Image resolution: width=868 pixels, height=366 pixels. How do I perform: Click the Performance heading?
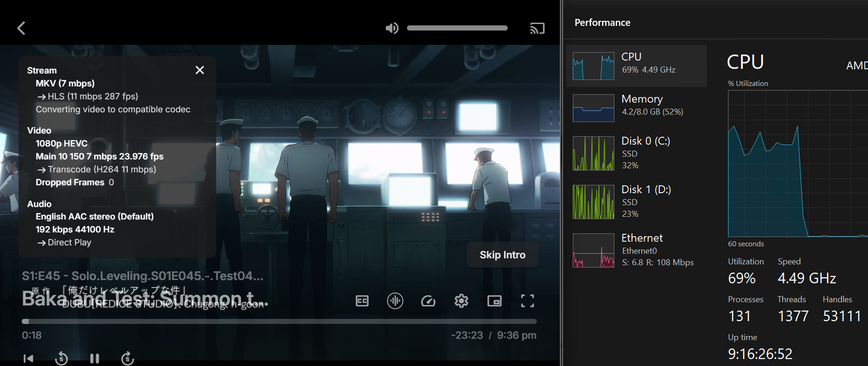point(602,23)
